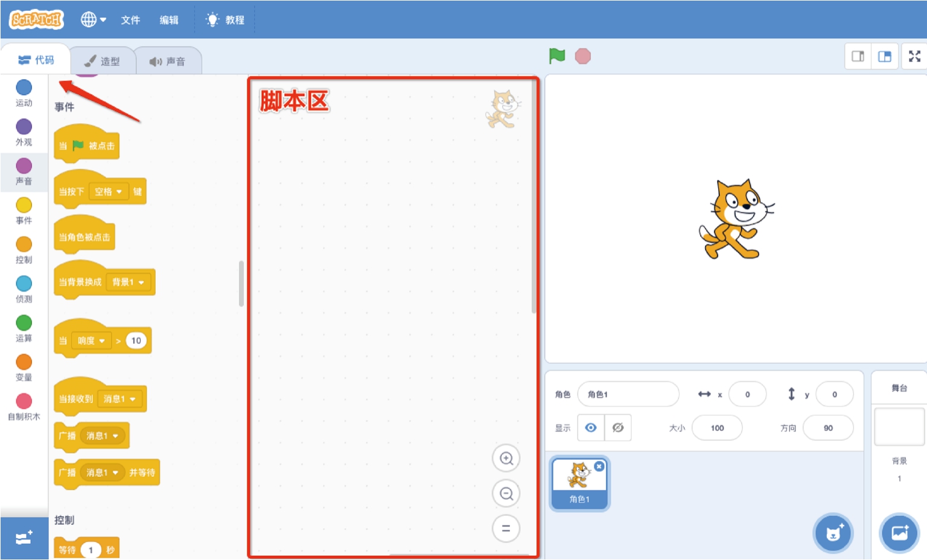Select the 角色1 sprite thumbnail
Image resolution: width=927 pixels, height=560 pixels.
coord(579,484)
